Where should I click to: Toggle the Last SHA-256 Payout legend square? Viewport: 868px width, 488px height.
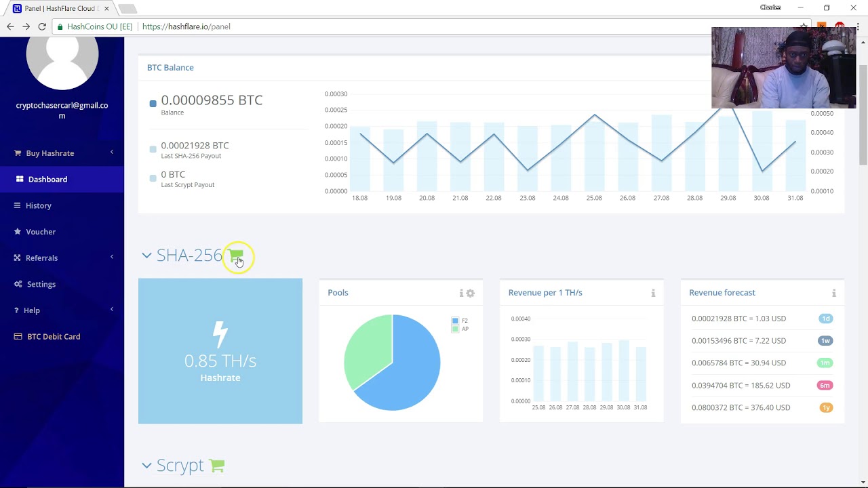click(153, 149)
